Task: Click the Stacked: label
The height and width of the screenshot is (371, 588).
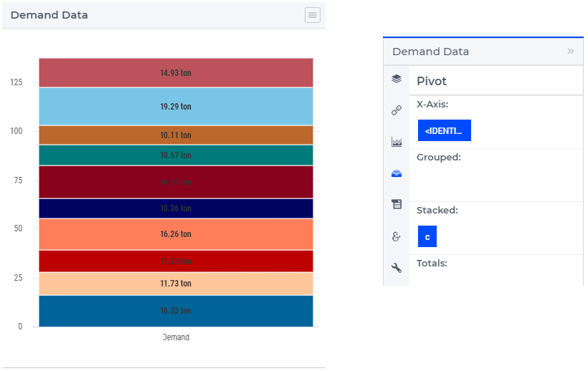Action: click(x=437, y=210)
